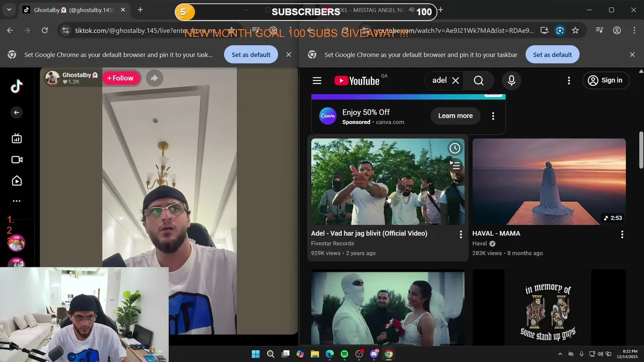The width and height of the screenshot is (644, 362).
Task: Open Microsoft Edge from the taskbar
Action: (x=330, y=354)
